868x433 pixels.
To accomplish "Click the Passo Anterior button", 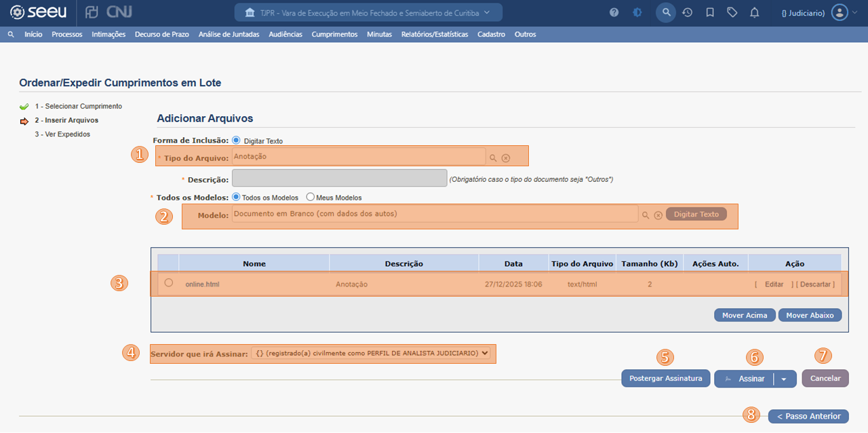I will [x=808, y=416].
